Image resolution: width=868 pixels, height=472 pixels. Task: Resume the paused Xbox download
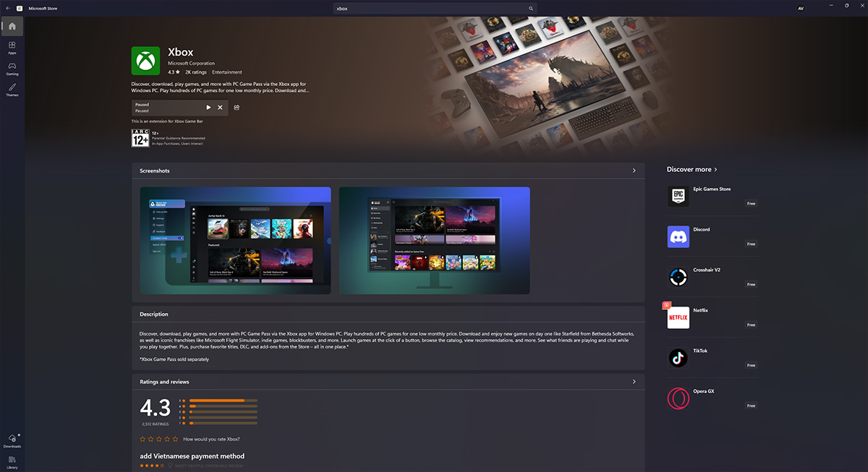pos(209,108)
